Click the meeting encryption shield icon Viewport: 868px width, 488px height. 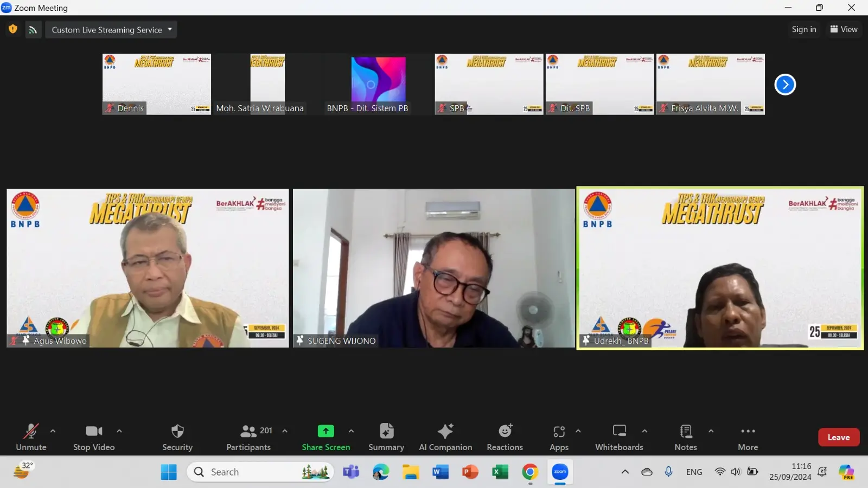click(x=13, y=29)
